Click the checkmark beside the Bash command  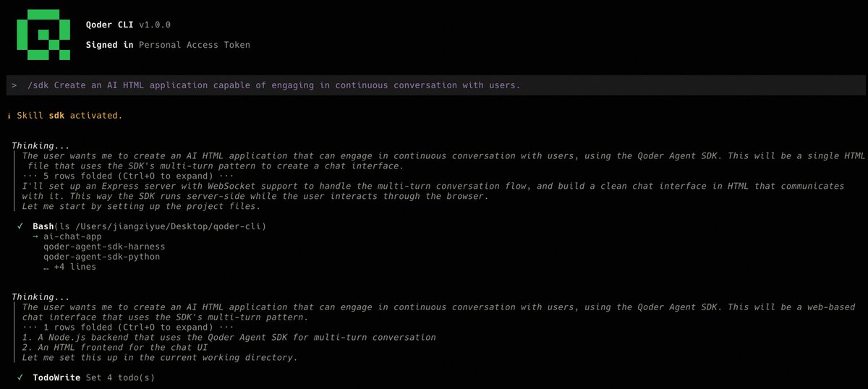pos(20,226)
